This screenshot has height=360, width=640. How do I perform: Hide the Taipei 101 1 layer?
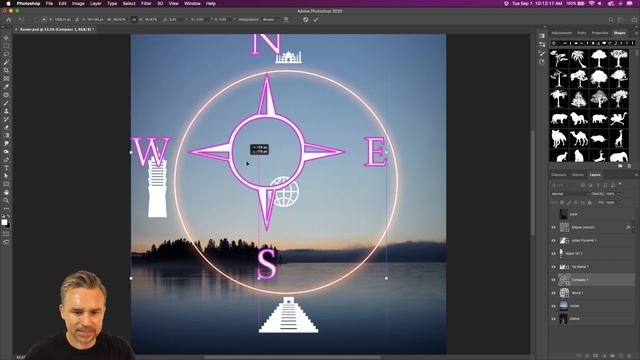pos(554,253)
